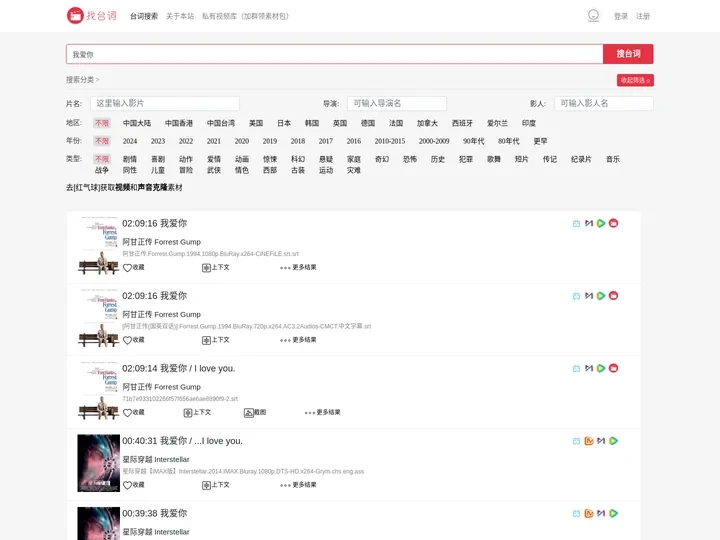720x540 pixels.
Task: Click 登录 link in header
Action: [x=621, y=16]
